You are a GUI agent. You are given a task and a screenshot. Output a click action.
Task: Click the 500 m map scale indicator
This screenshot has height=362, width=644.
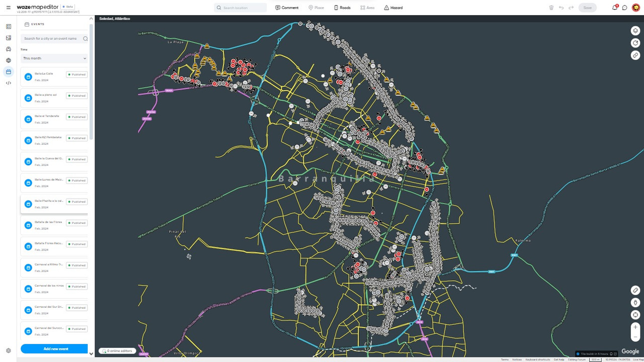tap(595, 359)
